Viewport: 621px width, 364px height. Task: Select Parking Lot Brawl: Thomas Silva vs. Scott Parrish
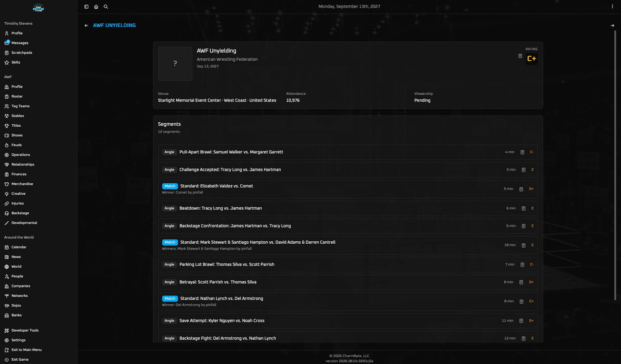pyautogui.click(x=348, y=265)
